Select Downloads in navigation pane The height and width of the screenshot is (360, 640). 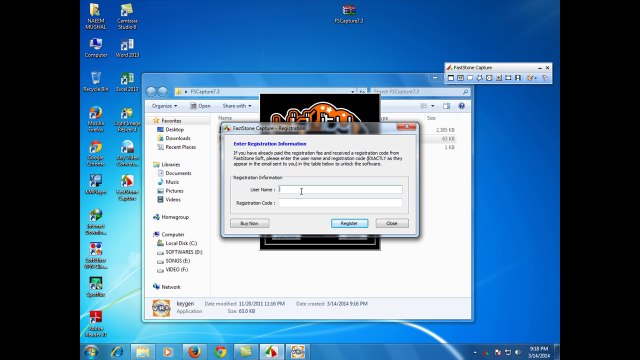pyautogui.click(x=178, y=138)
